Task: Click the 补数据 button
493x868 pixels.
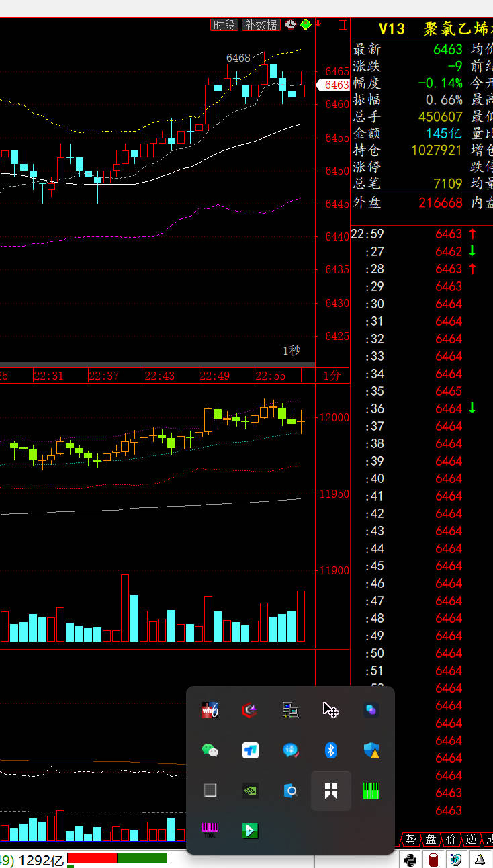Action: [x=261, y=25]
